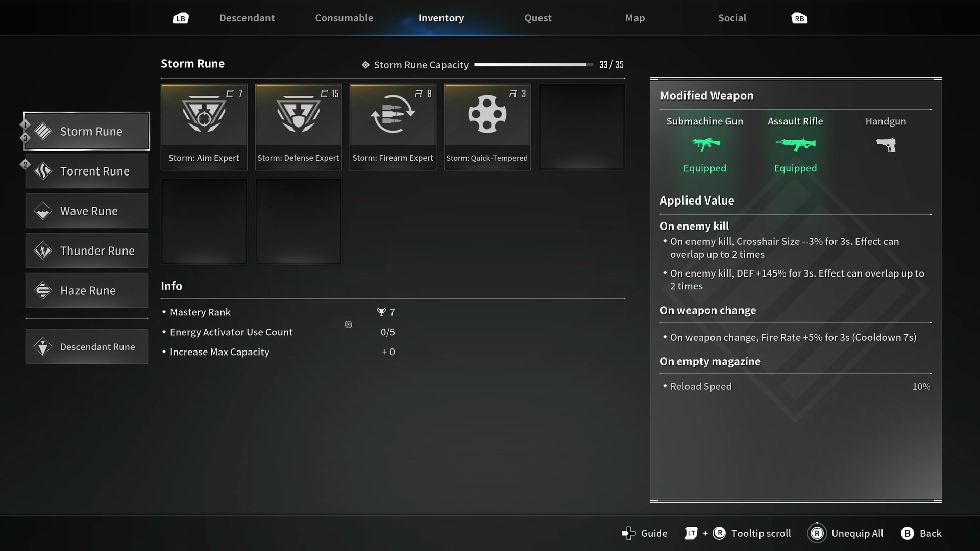Select the Storm: Quick-Tempered rune
This screenshot has height=551, width=980.
point(487,127)
